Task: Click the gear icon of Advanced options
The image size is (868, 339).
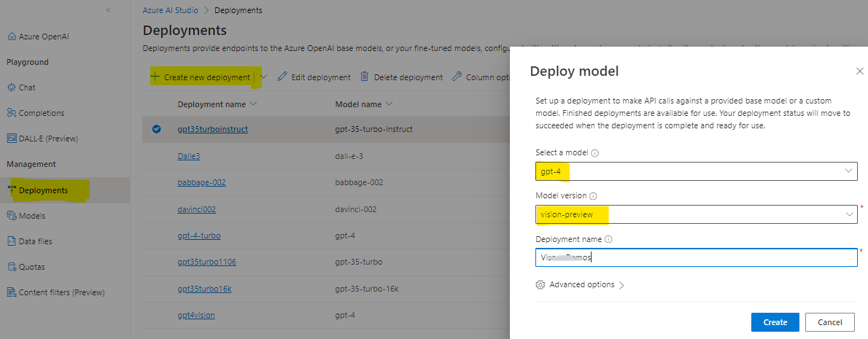Action: [540, 285]
